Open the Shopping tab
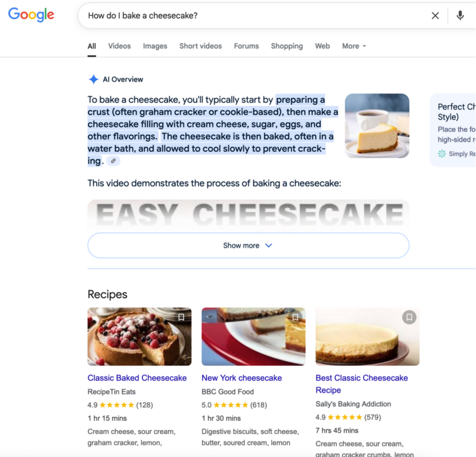 pos(287,46)
